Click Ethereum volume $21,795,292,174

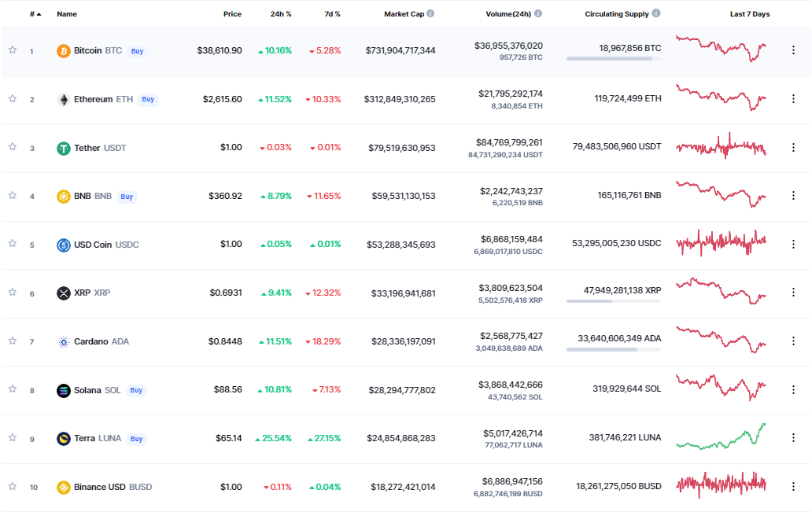[x=511, y=94]
